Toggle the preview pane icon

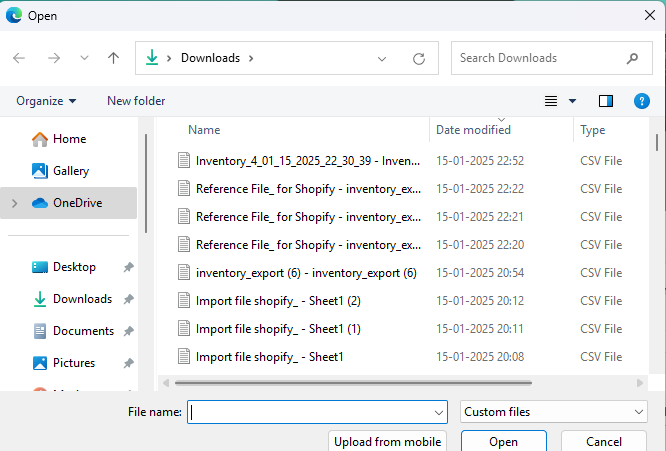click(x=605, y=101)
